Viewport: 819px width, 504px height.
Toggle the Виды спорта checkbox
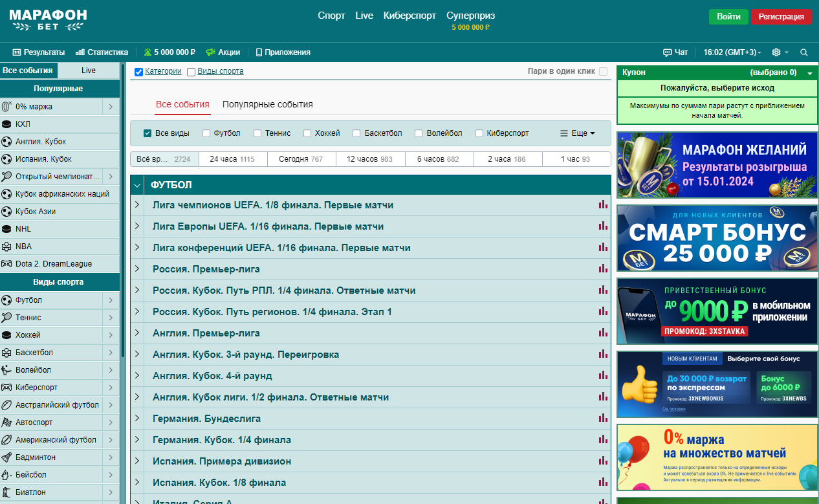(191, 72)
